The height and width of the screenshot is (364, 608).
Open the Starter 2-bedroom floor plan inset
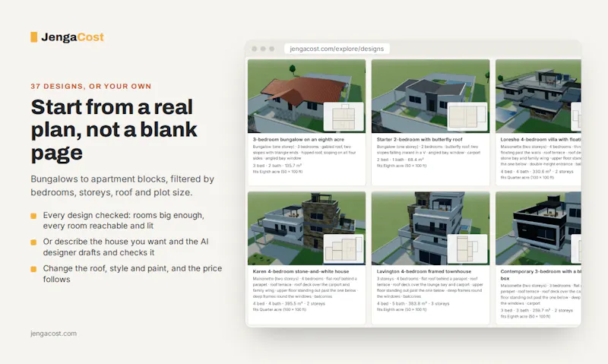(x=467, y=116)
